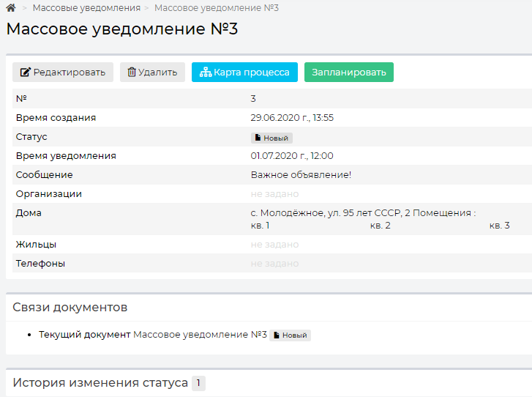This screenshot has width=532, height=397.
Task: Click document icon in Связи документов badge
Action: [x=277, y=335]
